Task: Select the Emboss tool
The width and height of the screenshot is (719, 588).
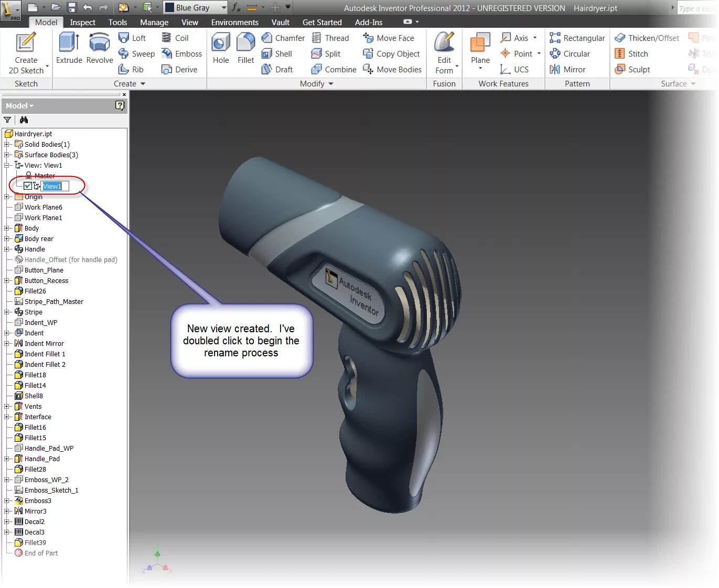Action: [x=181, y=53]
